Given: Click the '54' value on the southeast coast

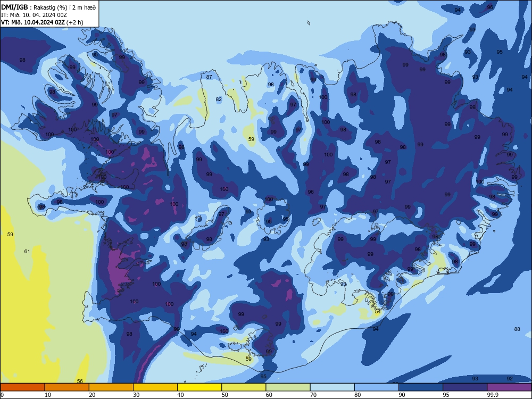Looking at the screenshot, I should (378, 311).
